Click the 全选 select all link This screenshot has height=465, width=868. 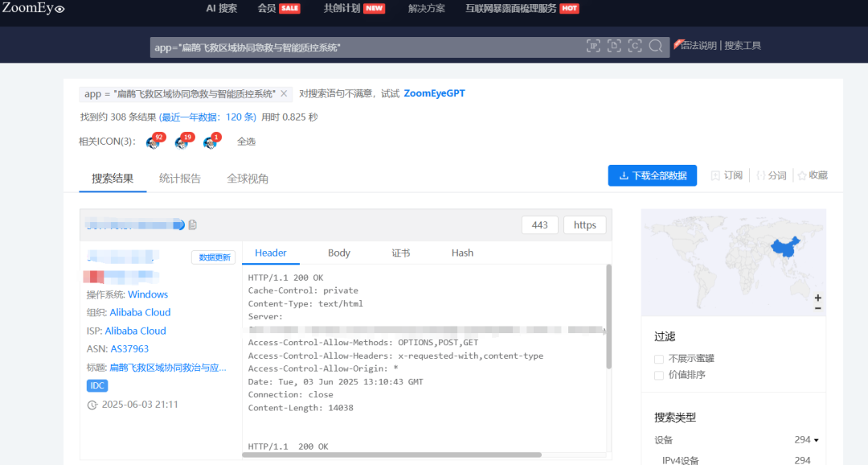coord(247,142)
